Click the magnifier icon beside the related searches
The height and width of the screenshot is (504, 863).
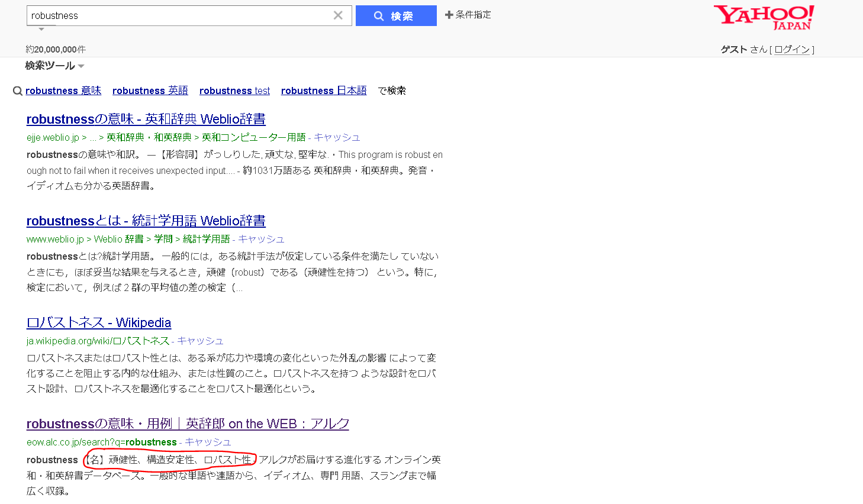(18, 91)
